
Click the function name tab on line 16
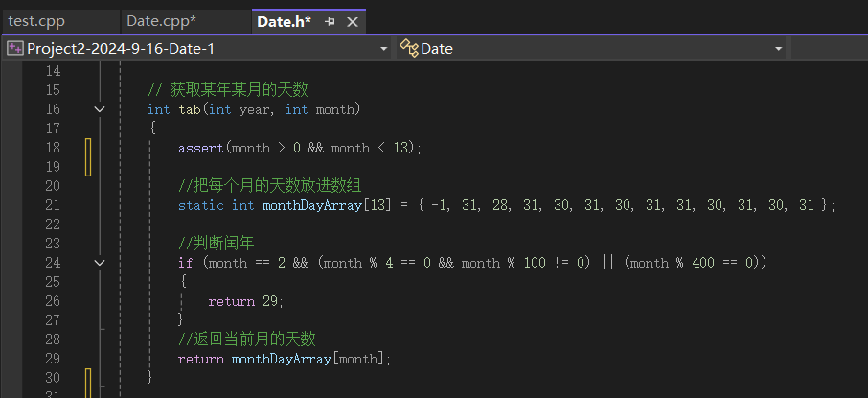tap(190, 109)
